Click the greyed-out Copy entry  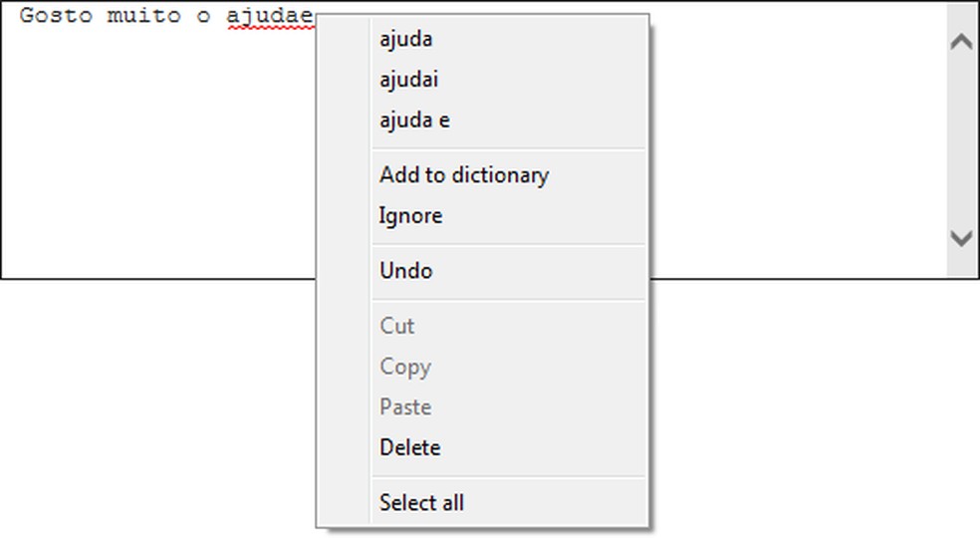[x=404, y=367]
